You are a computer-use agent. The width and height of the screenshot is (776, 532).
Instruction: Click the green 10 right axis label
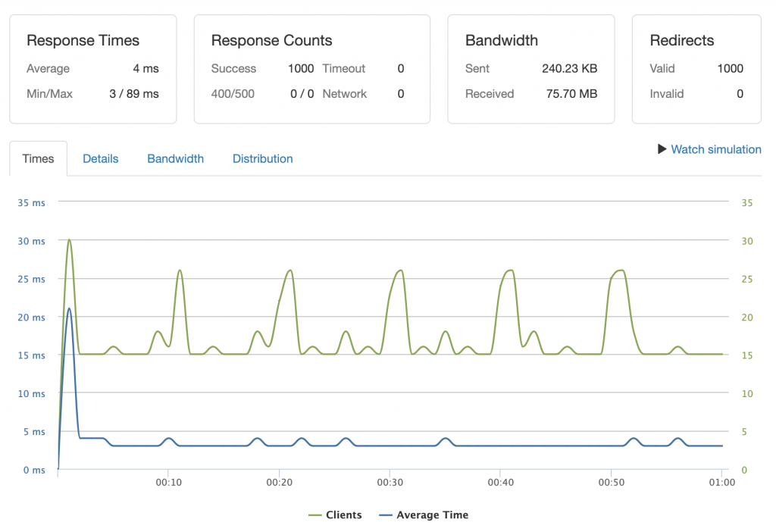(746, 394)
